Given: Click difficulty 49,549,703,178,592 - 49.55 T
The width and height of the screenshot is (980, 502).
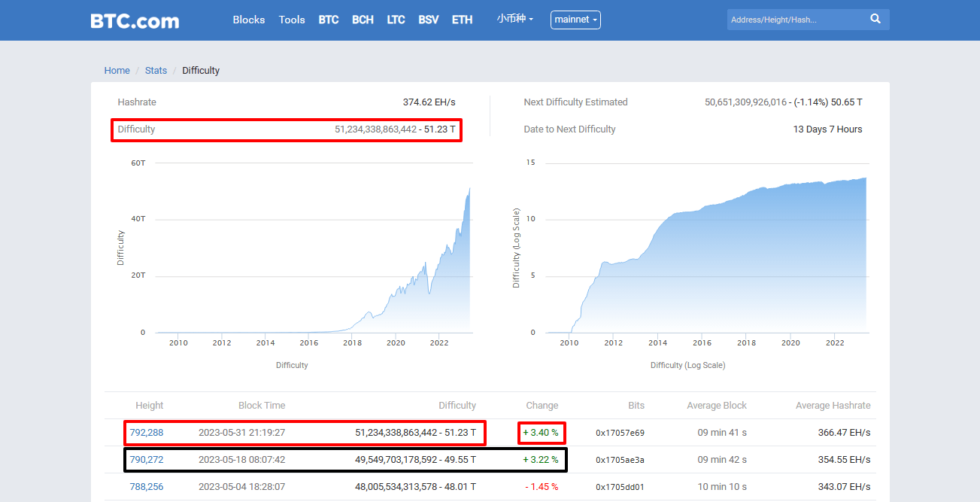Looking at the screenshot, I should click(x=416, y=460).
